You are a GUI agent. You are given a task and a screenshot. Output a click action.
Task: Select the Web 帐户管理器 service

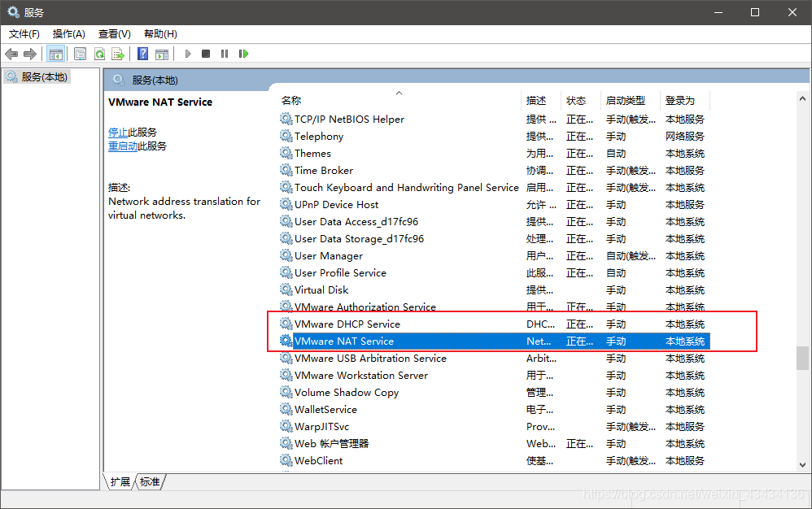[495, 444]
